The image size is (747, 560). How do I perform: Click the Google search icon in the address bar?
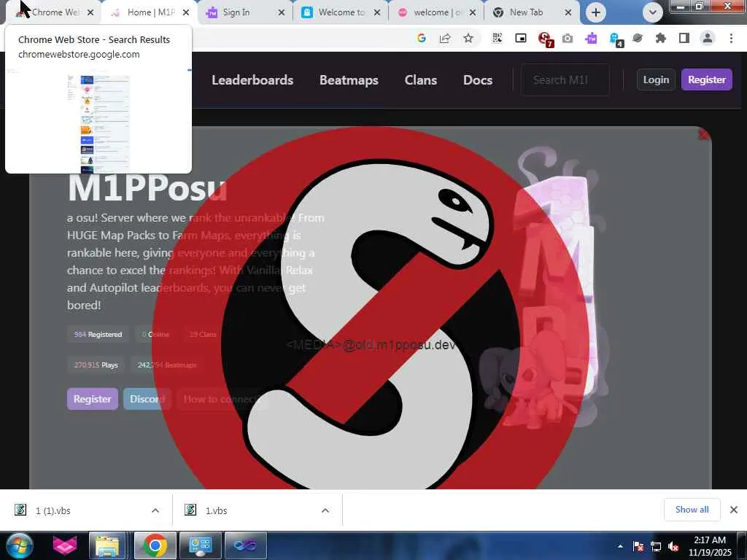(421, 38)
